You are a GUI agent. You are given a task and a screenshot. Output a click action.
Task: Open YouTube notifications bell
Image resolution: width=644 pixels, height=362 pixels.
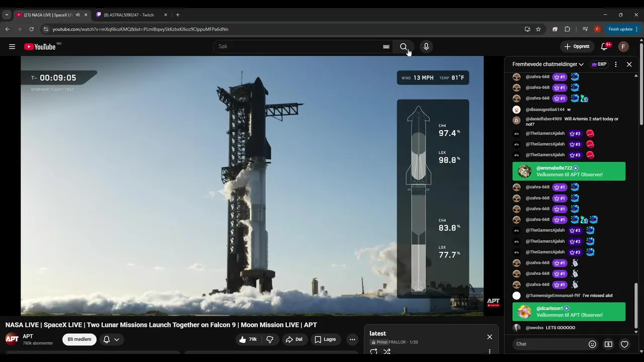click(x=604, y=47)
